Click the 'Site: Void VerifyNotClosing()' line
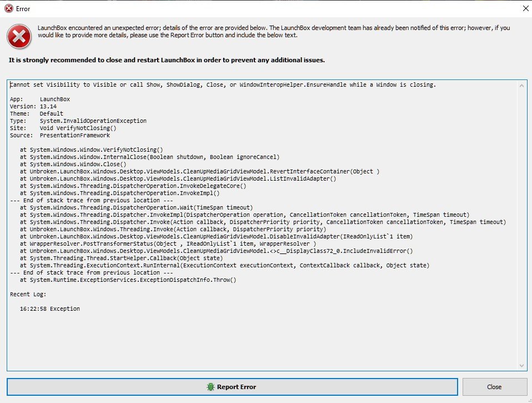The height and width of the screenshot is (403, 532). click(x=63, y=128)
